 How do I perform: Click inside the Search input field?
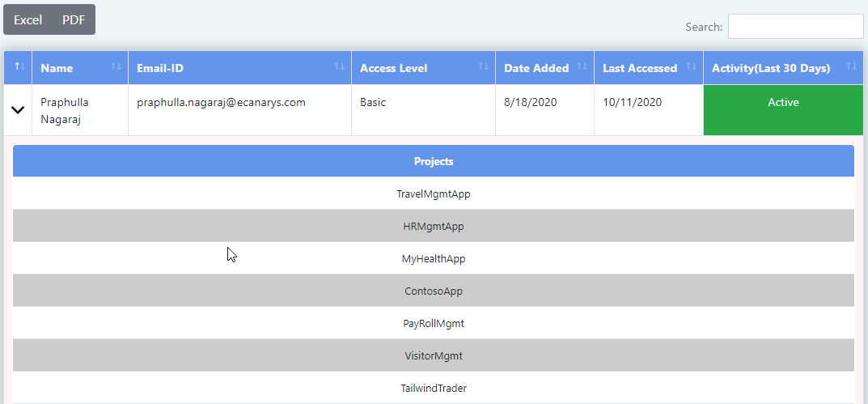click(x=795, y=27)
